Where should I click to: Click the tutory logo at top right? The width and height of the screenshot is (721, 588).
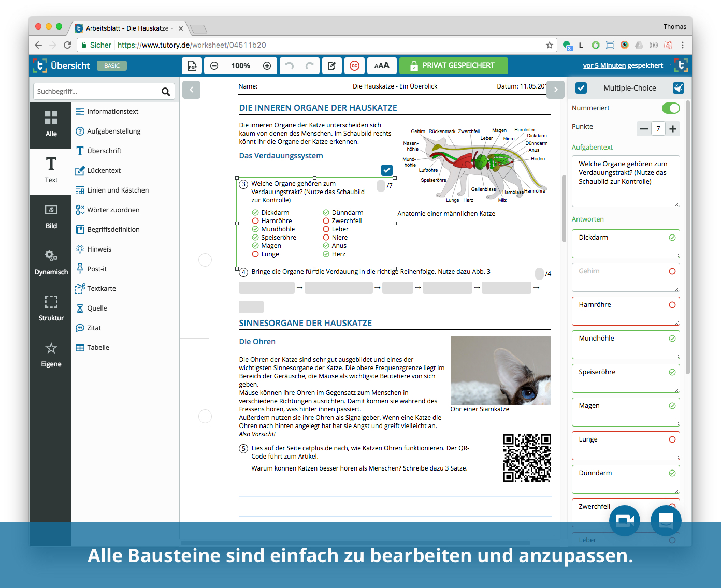(x=681, y=66)
